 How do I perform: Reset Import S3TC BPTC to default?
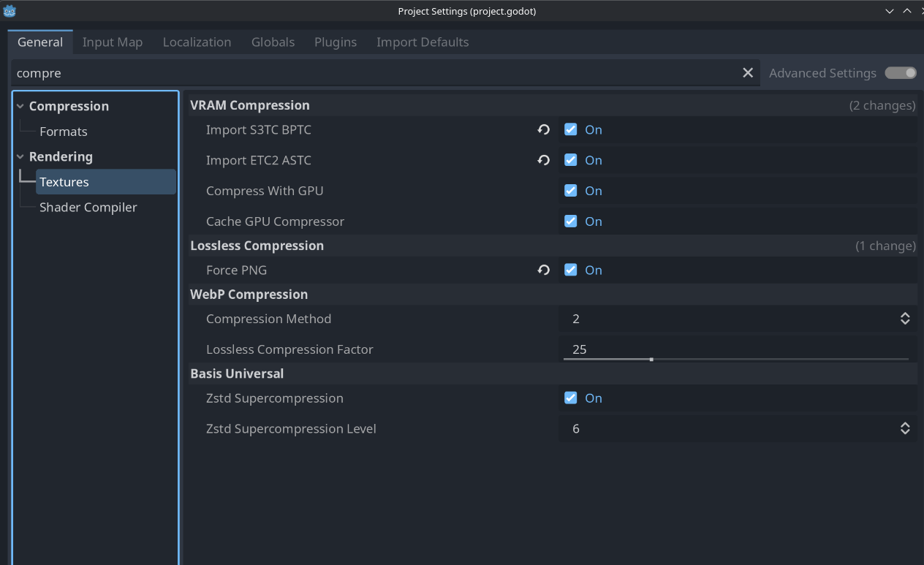click(543, 129)
